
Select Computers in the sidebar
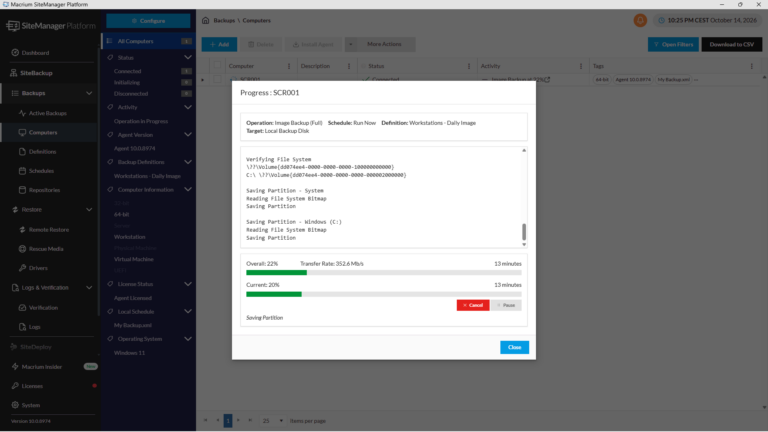(x=43, y=132)
